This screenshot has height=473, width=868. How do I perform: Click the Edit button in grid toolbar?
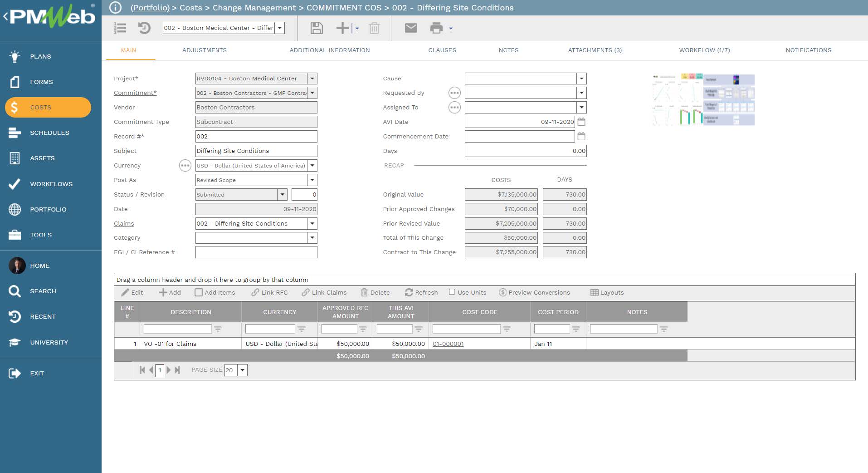(x=132, y=292)
